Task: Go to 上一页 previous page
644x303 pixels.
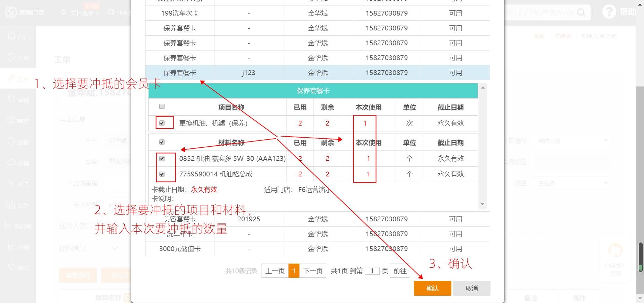Action: tap(275, 271)
